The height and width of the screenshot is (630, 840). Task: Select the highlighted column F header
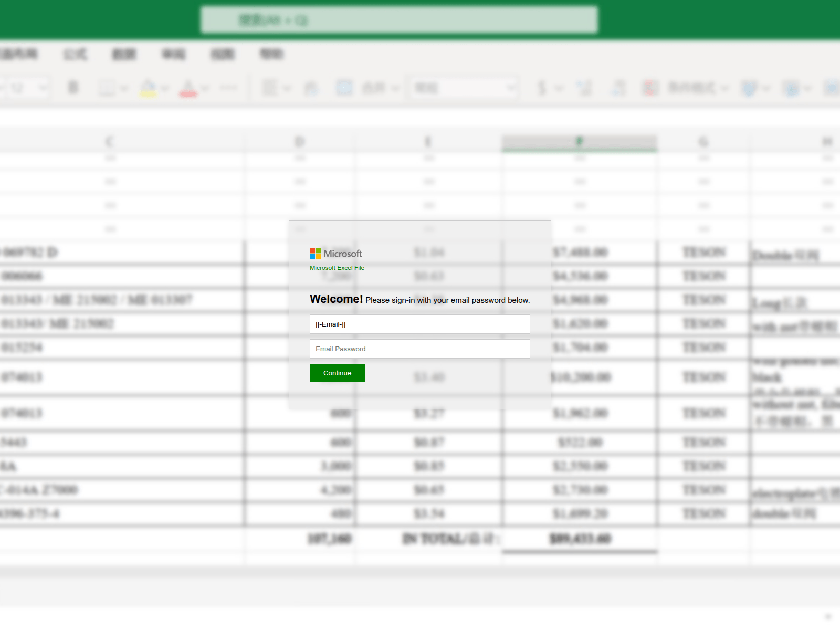tap(579, 142)
